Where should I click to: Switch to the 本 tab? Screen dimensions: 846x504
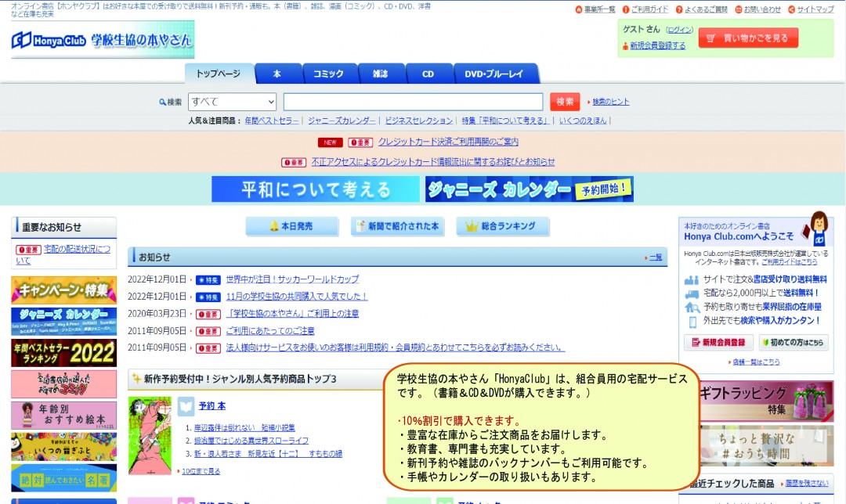pos(277,74)
